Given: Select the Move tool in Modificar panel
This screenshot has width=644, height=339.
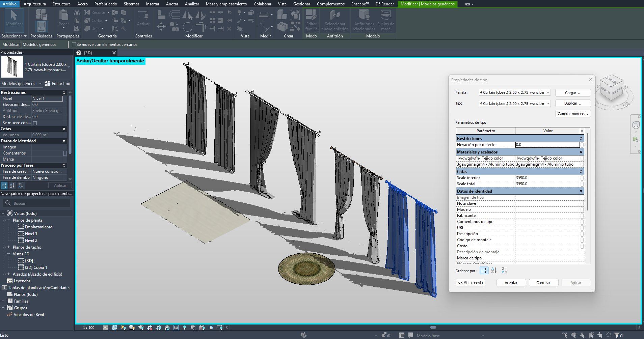Looking at the screenshot, I should 161,27.
